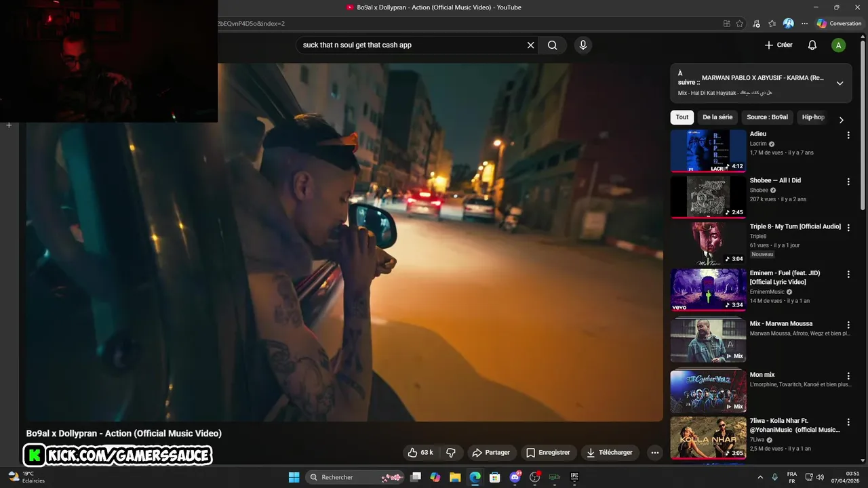
Task: Open more actions below the video
Action: click(654, 452)
